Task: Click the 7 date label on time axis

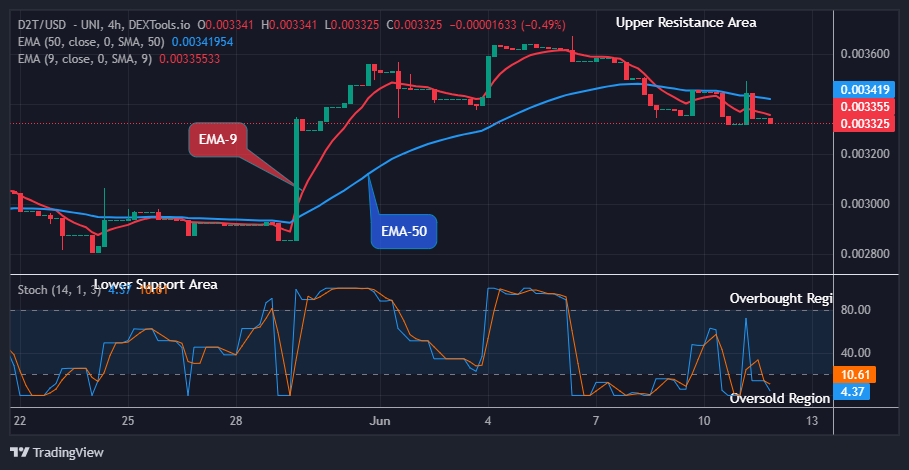Action: (x=596, y=420)
